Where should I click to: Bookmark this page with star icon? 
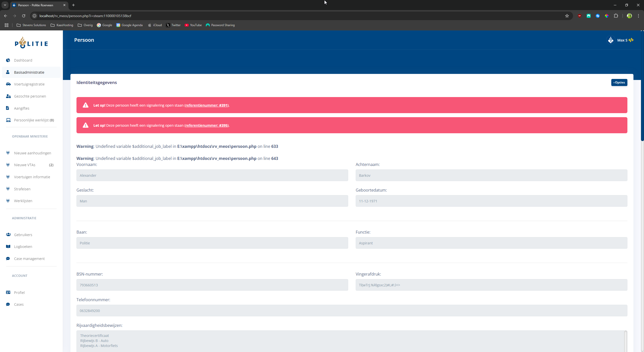pos(567,16)
